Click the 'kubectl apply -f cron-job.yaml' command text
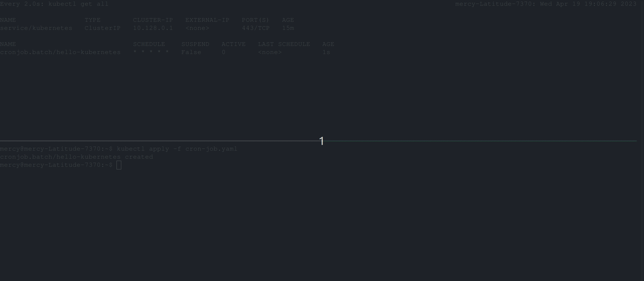The width and height of the screenshot is (644, 281). pyautogui.click(x=177, y=149)
